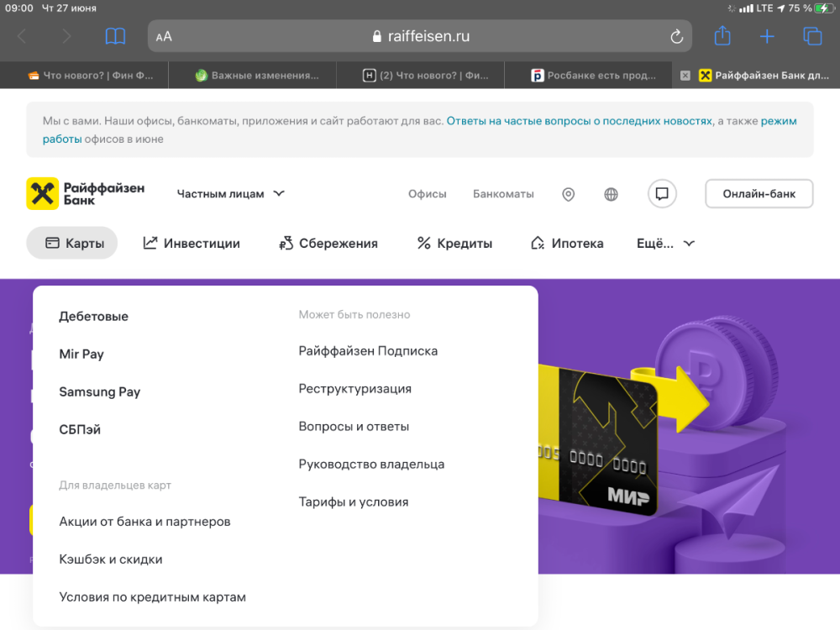This screenshot has height=630, width=840.
Task: Click the raiffeisen.ru address field
Action: [420, 36]
